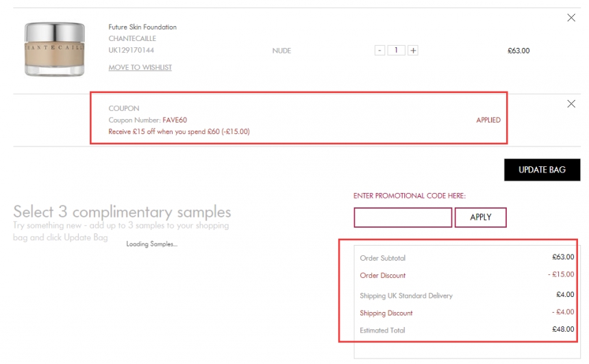This screenshot has width=589, height=364.
Task: Select the APPLIED coupon status text
Action: [488, 120]
